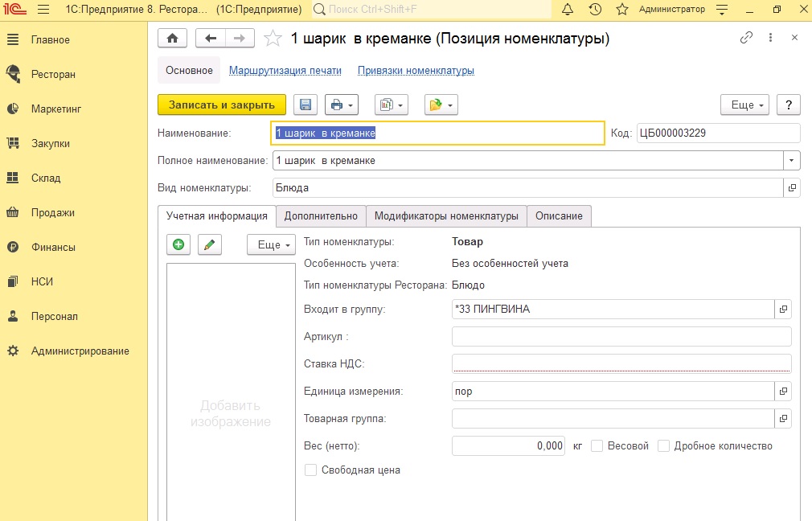This screenshot has height=521, width=812.
Task: Open service settings lines icon in title bar
Action: (721, 10)
